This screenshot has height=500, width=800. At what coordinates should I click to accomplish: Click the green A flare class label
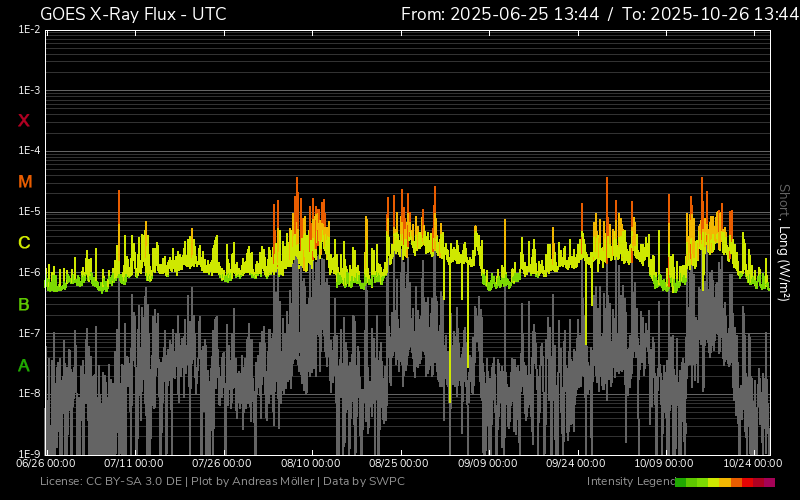(24, 366)
